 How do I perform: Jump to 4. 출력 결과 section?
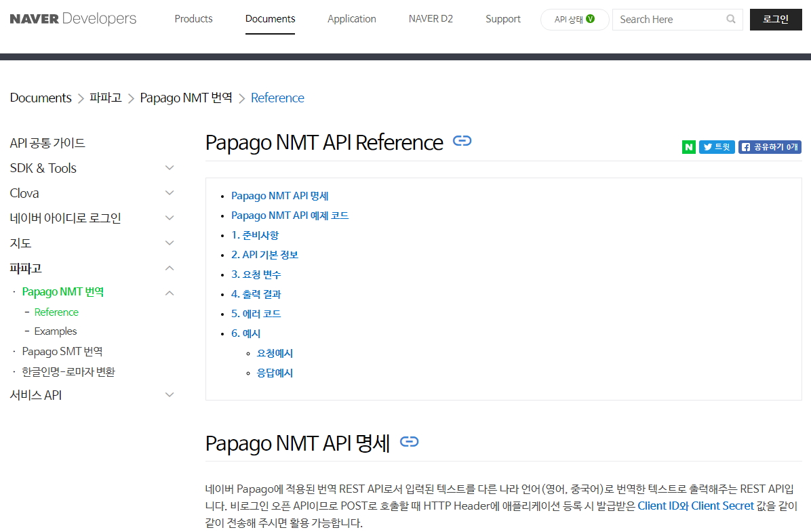tap(256, 294)
